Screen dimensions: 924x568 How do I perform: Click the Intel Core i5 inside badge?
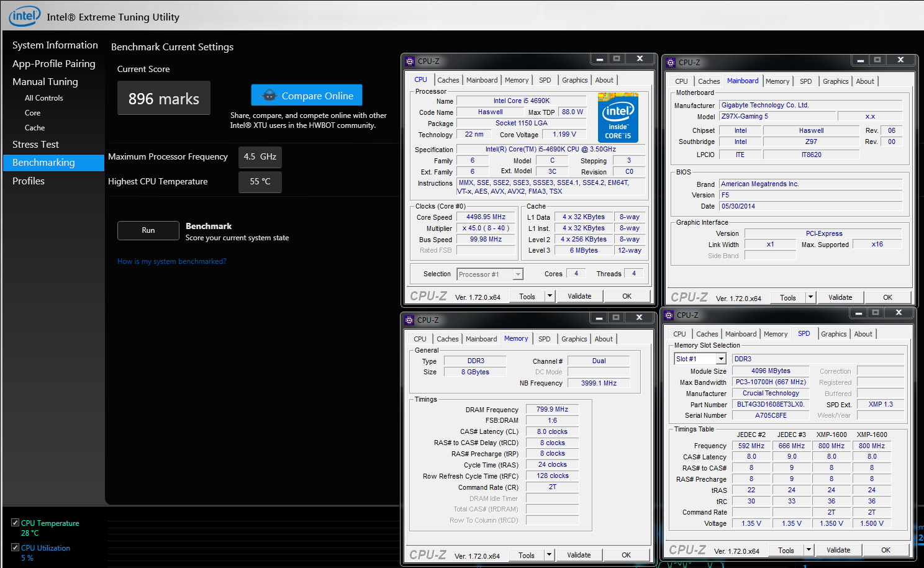coord(618,117)
